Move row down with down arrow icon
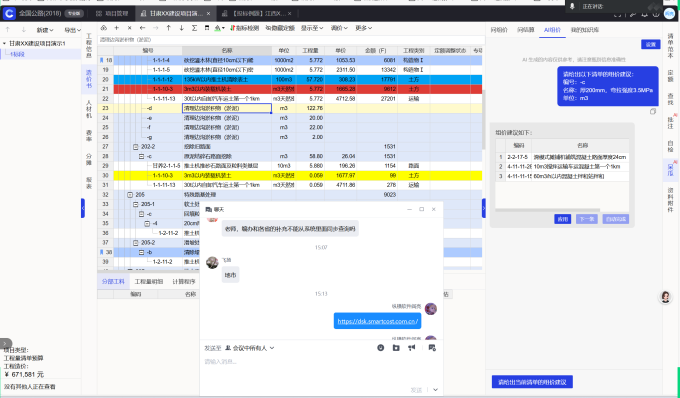Screen dimensions: 680x398 181,28
